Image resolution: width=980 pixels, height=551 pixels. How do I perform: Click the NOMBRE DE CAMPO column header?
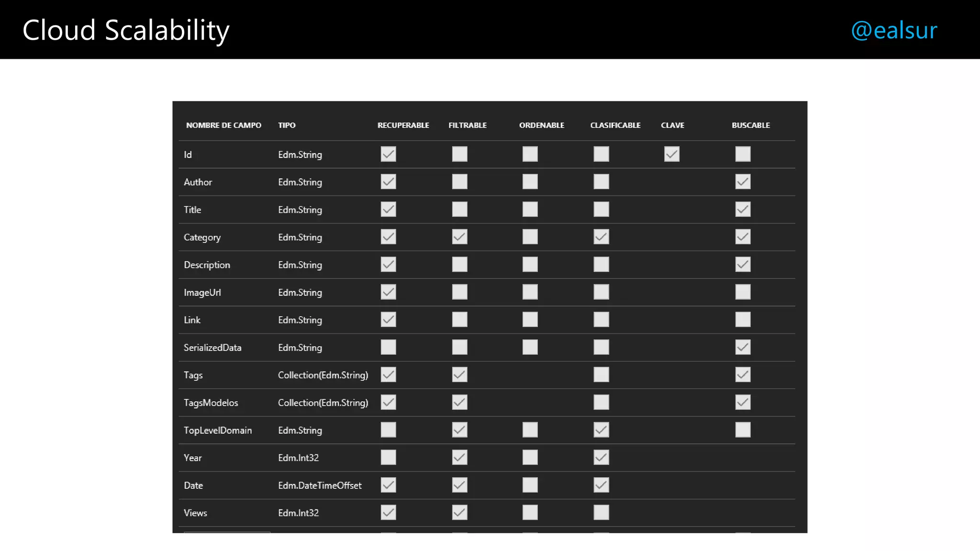pyautogui.click(x=223, y=125)
